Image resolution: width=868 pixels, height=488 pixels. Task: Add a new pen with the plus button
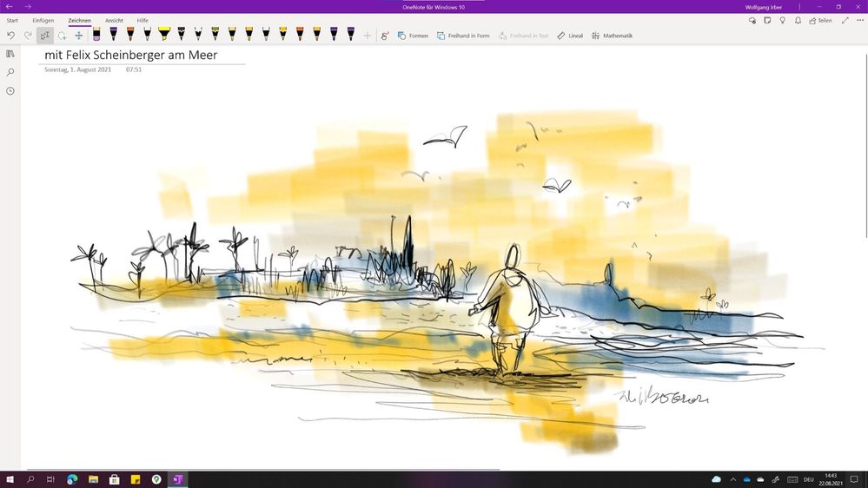click(367, 36)
